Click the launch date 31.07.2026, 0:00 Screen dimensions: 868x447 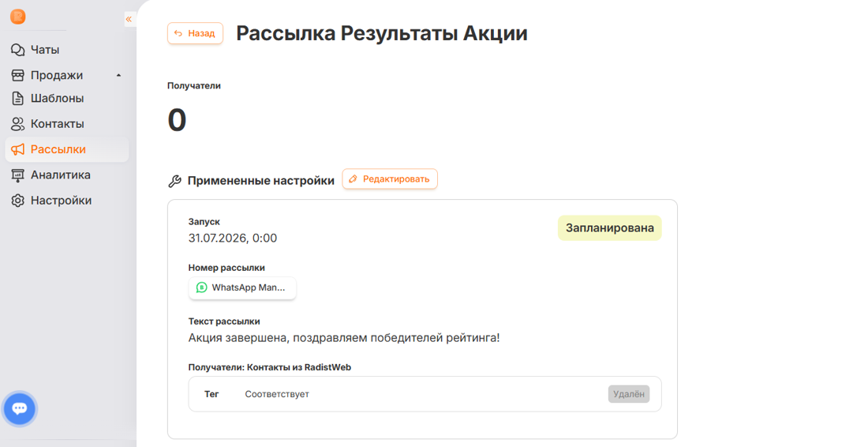(233, 239)
